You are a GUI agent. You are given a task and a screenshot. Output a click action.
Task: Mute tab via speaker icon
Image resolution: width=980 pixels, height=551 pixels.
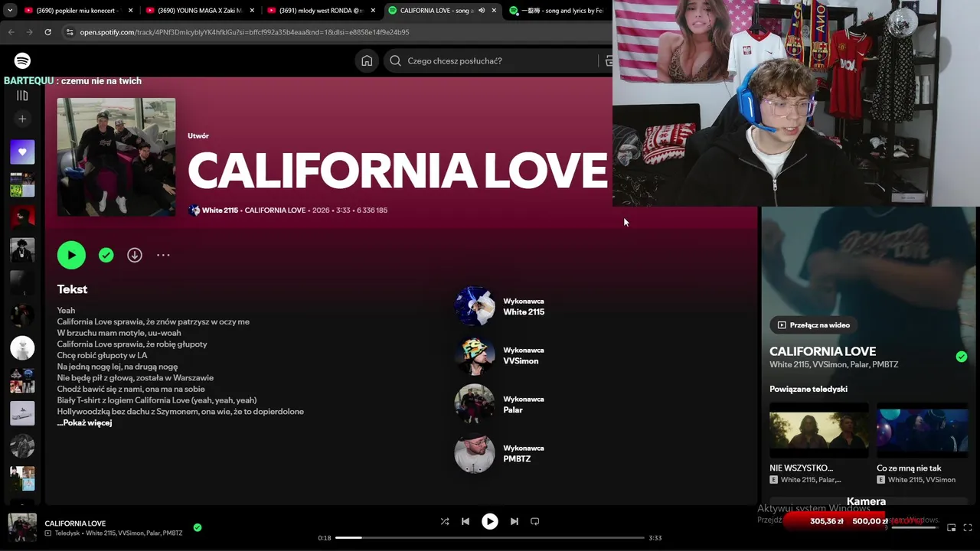pos(482,11)
